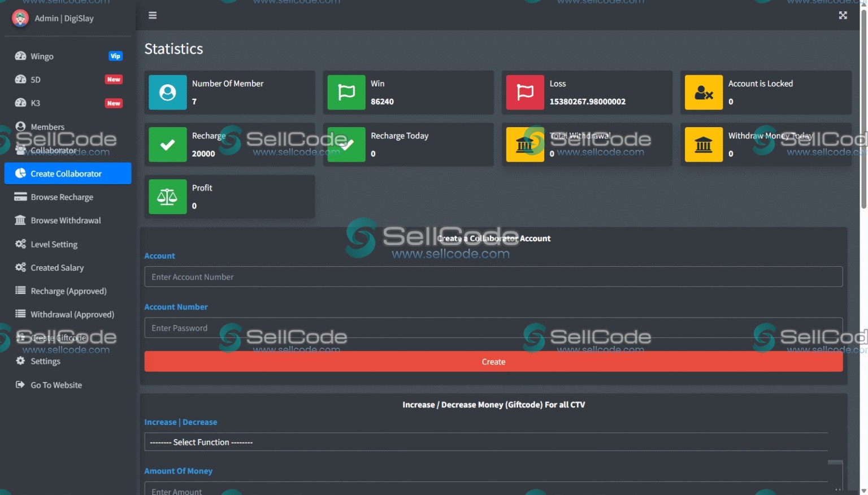Click the Created Salary gears icon
This screenshot has height=495, width=868.
[20, 267]
